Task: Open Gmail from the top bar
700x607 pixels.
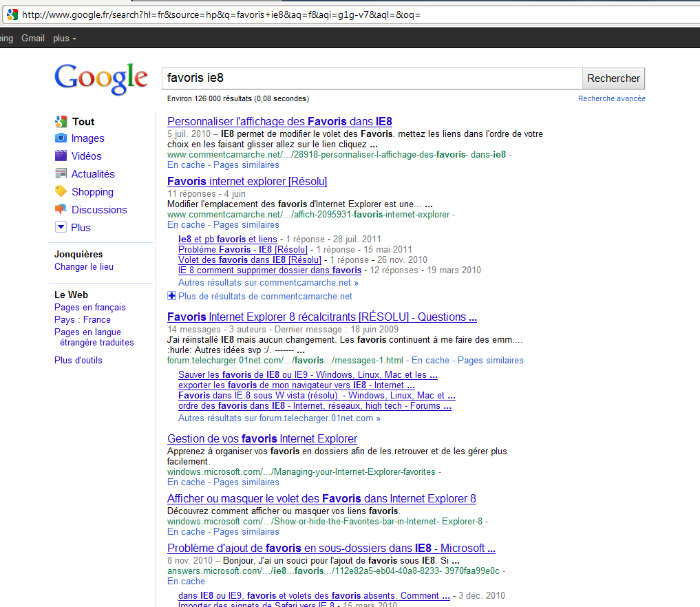Action: tap(33, 39)
